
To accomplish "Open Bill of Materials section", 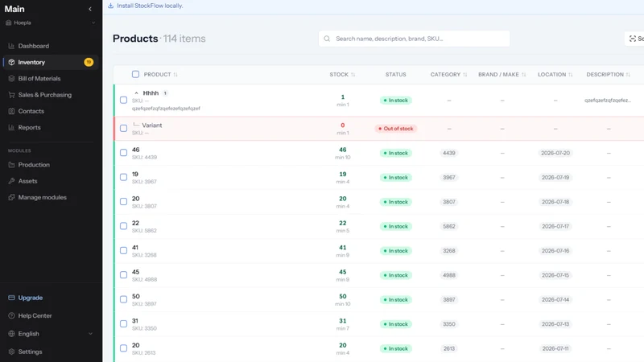I will [x=50, y=78].
